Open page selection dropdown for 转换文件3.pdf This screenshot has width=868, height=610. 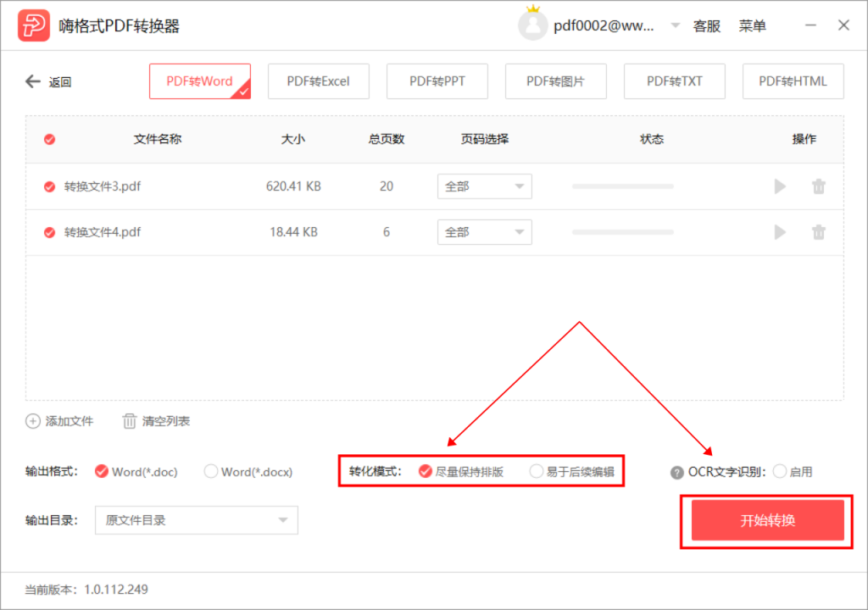pos(484,186)
